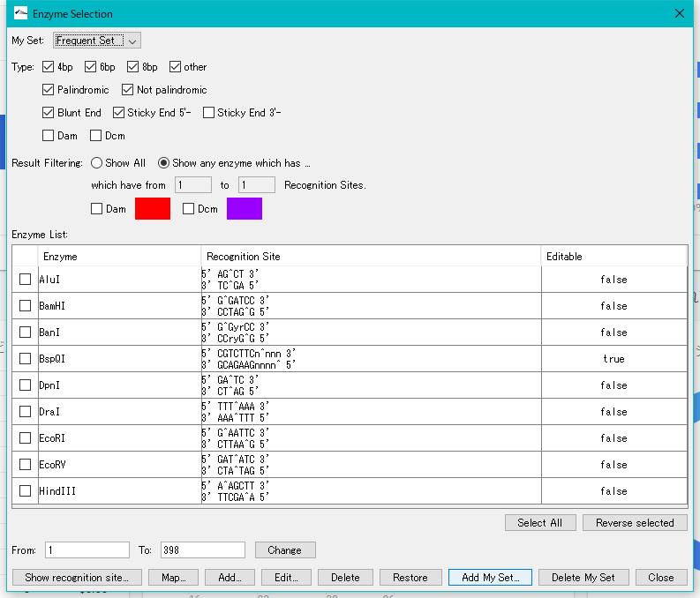Uncheck the Blunt End checkbox
This screenshot has width=700, height=598.
pos(48,112)
